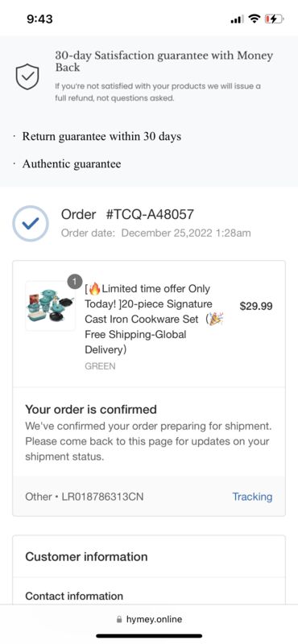Click the Your order is confirmed heading
Screen dimensions: 298x644
[91, 409]
